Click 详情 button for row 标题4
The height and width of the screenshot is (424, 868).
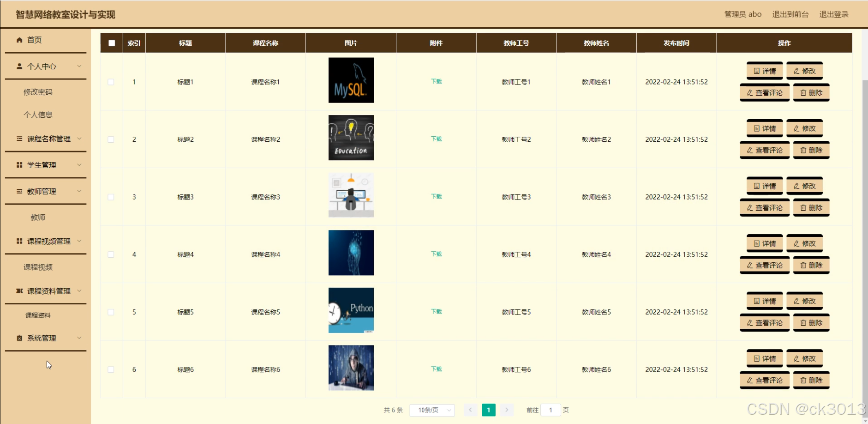(765, 244)
